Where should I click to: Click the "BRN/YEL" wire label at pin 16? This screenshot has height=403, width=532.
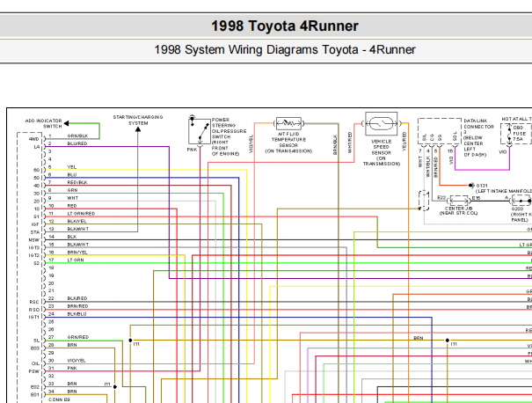tap(77, 253)
